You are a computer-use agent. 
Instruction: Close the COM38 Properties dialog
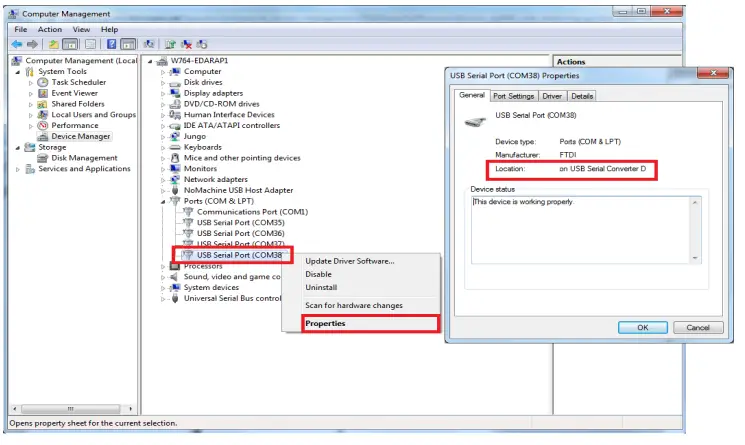click(713, 73)
